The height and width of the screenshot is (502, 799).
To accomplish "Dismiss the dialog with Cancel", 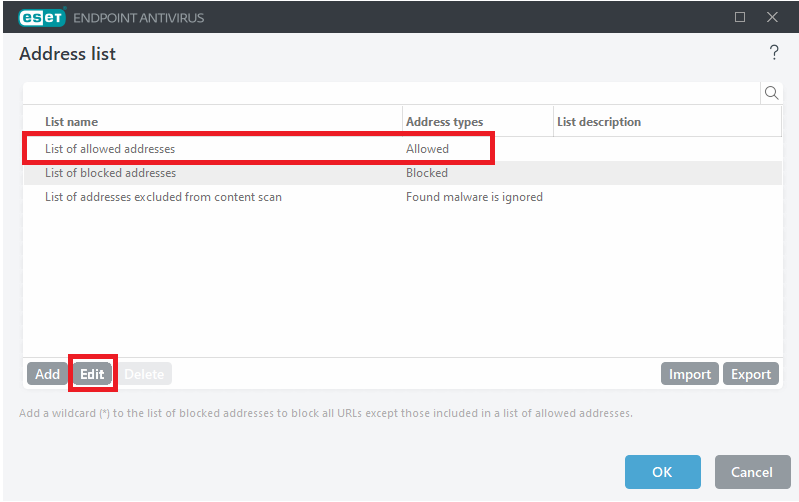I will coord(751,472).
